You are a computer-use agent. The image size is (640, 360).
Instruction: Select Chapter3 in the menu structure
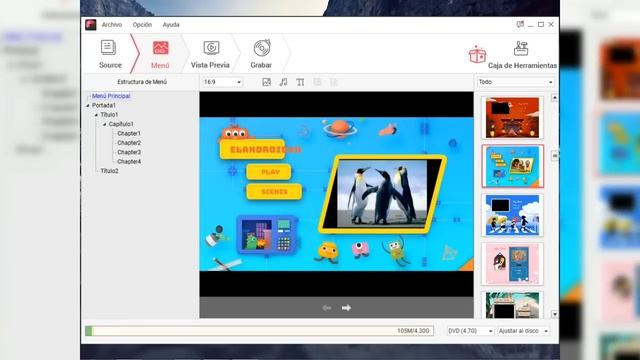point(129,152)
